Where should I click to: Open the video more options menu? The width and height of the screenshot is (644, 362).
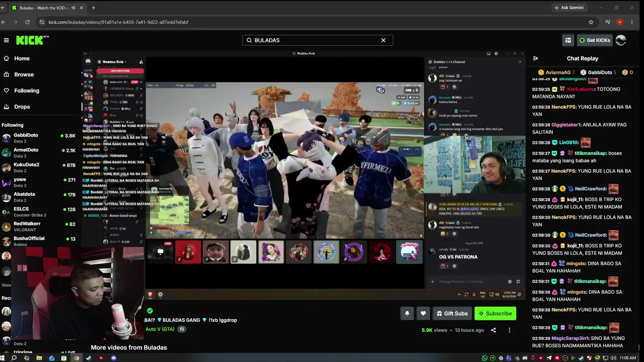click(509, 330)
